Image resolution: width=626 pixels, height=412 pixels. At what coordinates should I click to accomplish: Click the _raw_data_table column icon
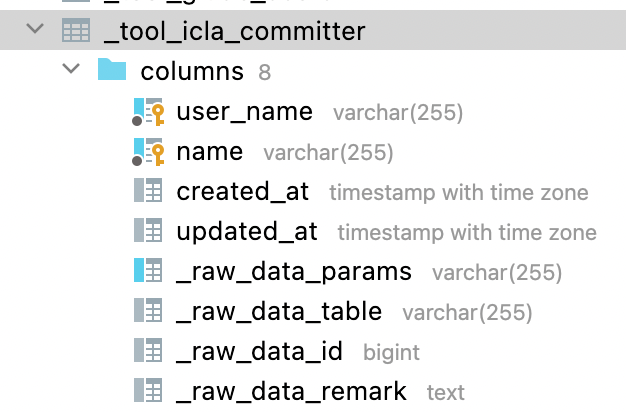coord(148,311)
